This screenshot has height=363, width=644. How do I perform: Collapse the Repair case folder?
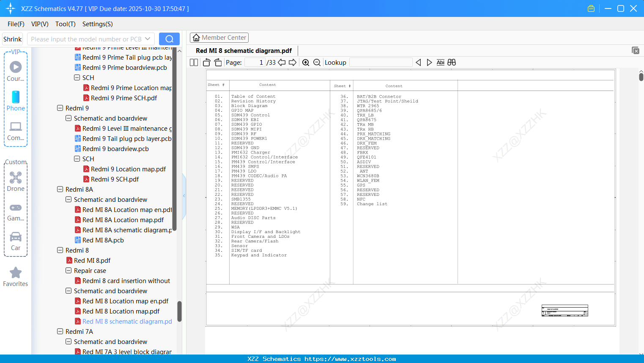(69, 270)
